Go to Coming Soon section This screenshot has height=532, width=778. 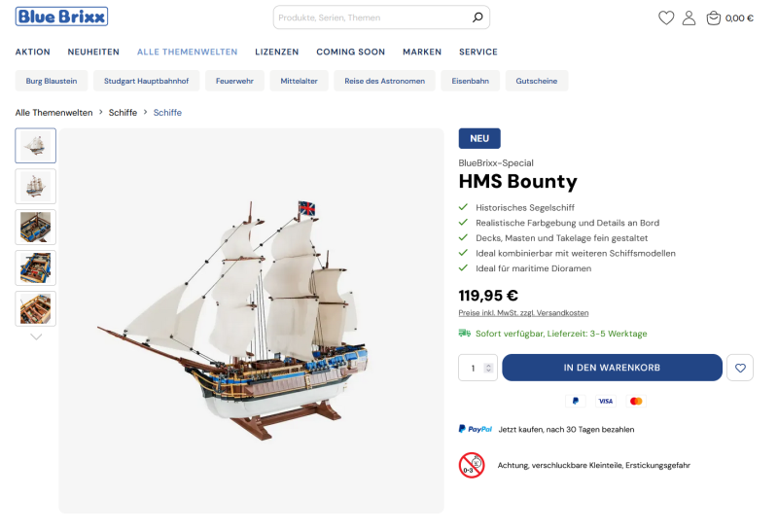click(x=350, y=52)
